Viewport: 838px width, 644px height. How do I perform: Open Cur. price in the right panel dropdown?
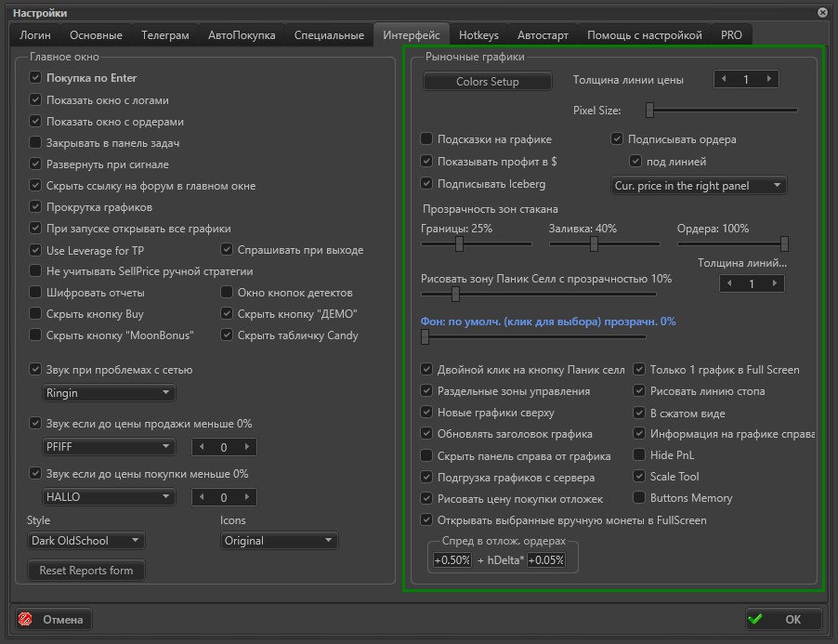pyautogui.click(x=699, y=186)
